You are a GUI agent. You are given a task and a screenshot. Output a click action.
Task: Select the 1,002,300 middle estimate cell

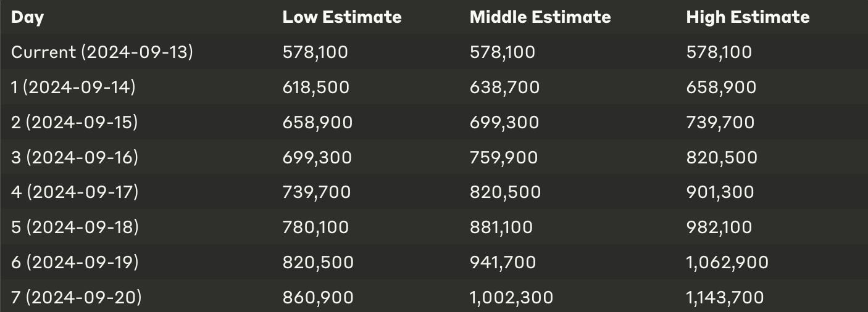tap(511, 298)
